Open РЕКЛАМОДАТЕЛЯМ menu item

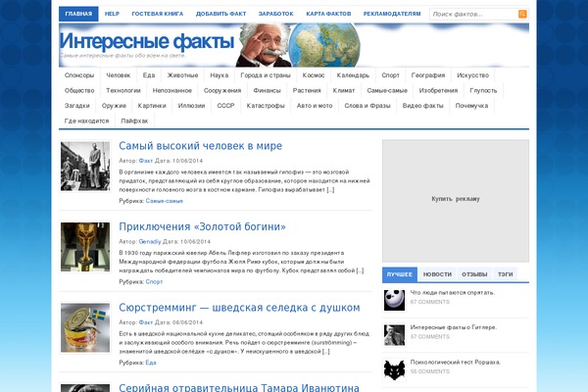coord(392,14)
